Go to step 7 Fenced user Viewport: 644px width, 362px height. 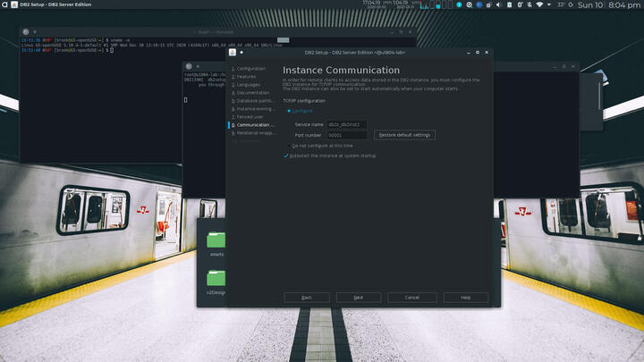pyautogui.click(x=248, y=117)
